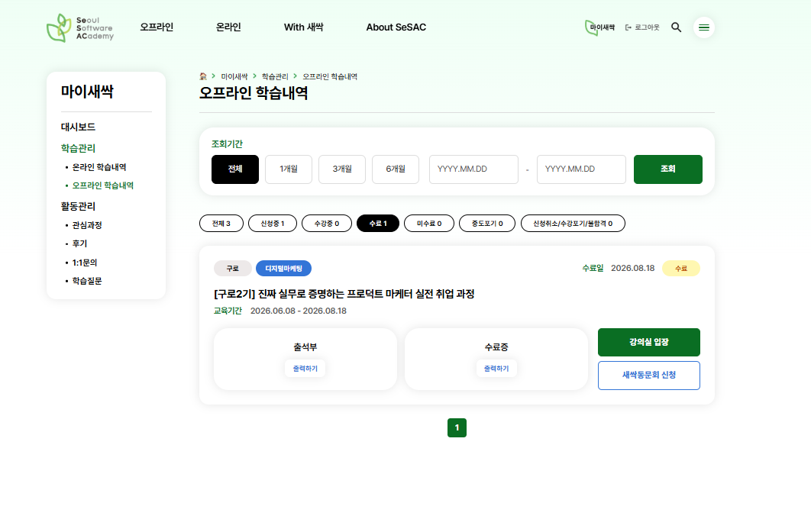This screenshot has width=811, height=532.
Task: Select the 6개월 period button
Action: tap(396, 169)
